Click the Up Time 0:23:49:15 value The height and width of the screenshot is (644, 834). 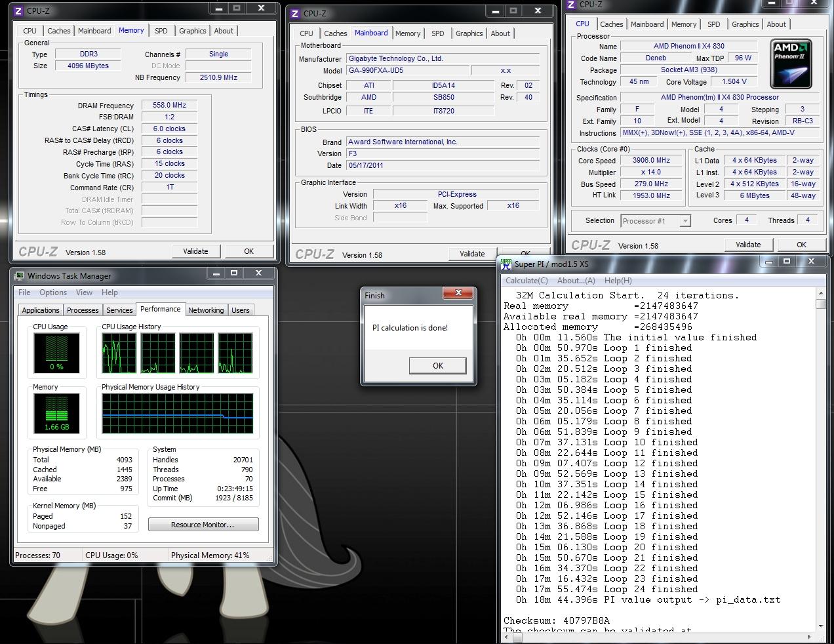(x=235, y=489)
